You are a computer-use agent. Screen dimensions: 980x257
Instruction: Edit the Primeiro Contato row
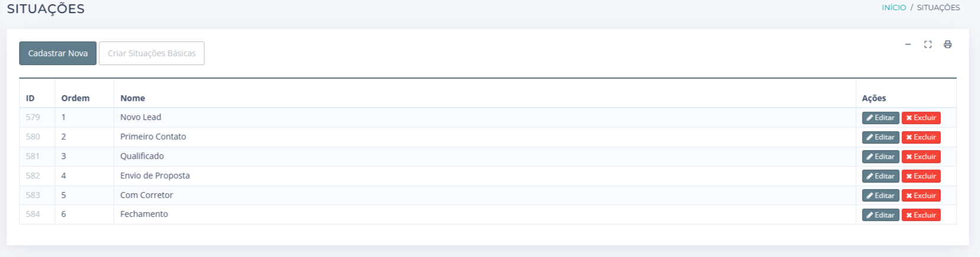tap(880, 137)
